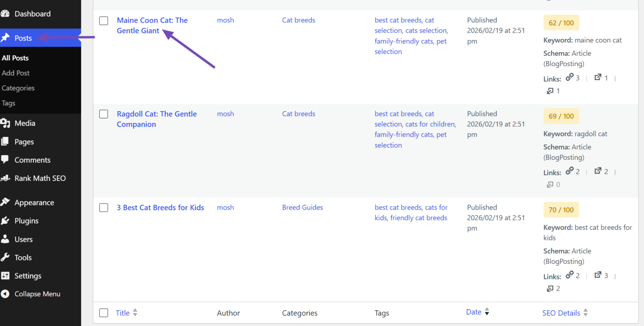Tick the 3 Best Cat Breeds checkbox
644x326 pixels.
(104, 208)
